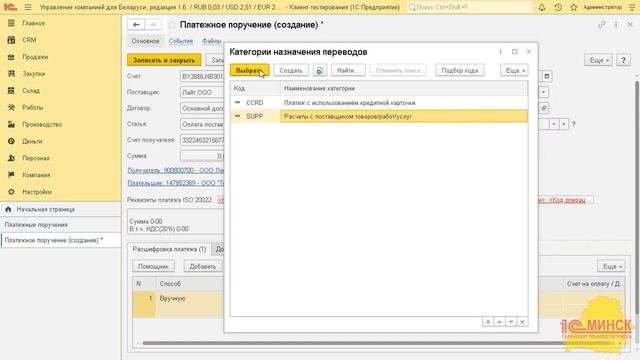Navigate forward with the right arrow
Screen dimensions: 640x360
coord(153,25)
